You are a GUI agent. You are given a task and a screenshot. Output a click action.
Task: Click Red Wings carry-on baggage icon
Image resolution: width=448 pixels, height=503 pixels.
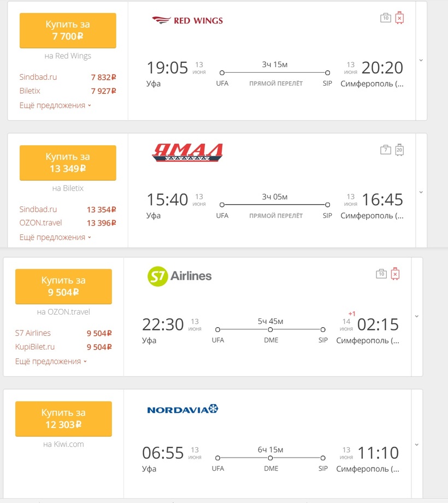386,18
